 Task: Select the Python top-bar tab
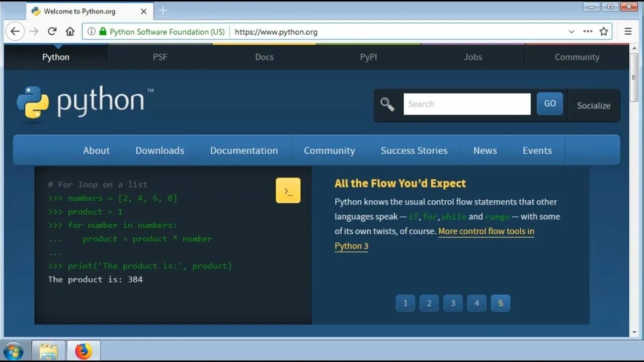coord(55,57)
